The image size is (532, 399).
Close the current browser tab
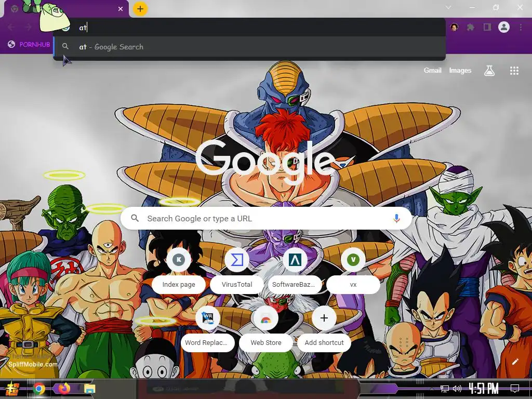[x=121, y=9]
